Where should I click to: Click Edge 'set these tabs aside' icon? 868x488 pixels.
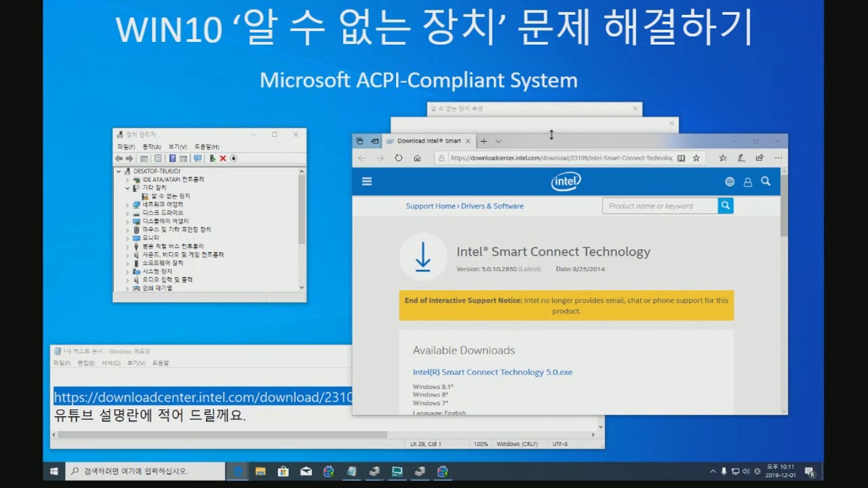[x=375, y=141]
